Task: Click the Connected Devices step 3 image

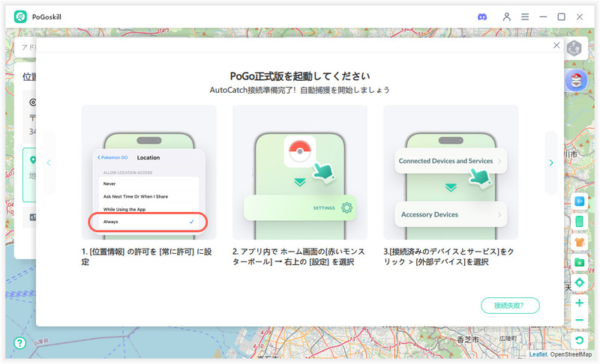Action: click(x=451, y=172)
